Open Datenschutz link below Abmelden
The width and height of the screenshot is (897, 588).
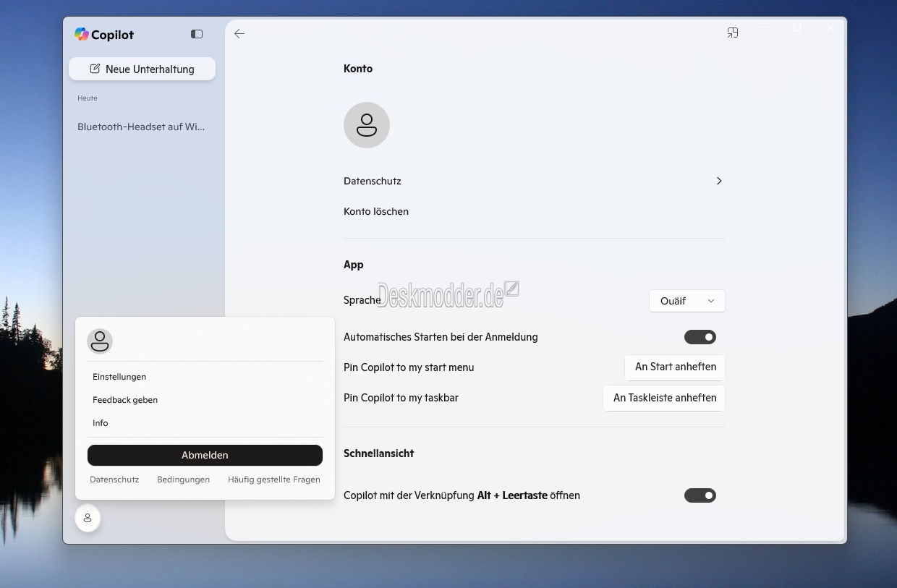point(114,480)
